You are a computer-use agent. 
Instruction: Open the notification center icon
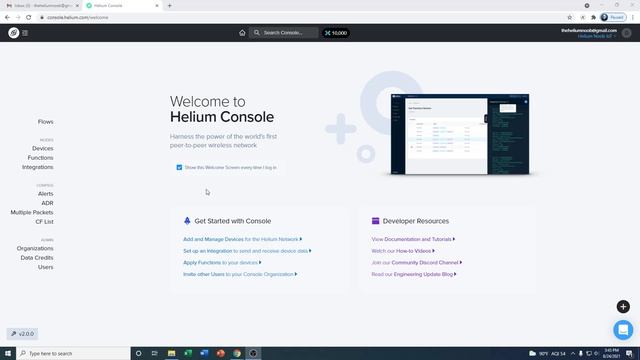click(629, 353)
